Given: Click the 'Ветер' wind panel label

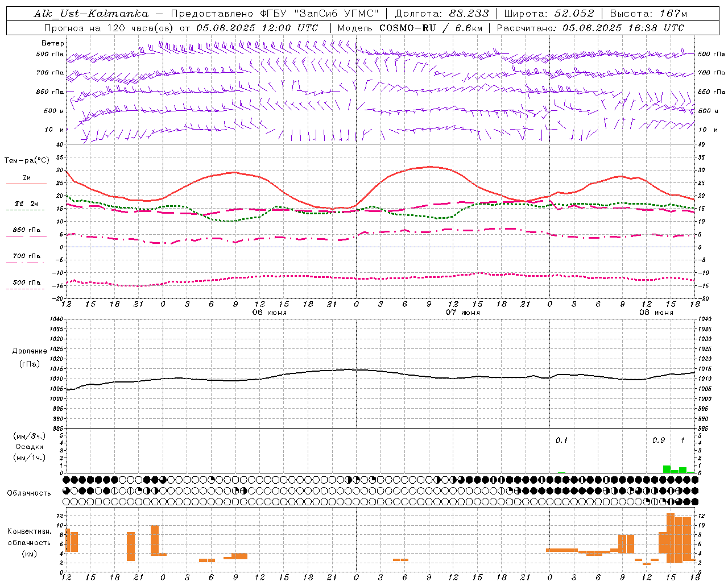Looking at the screenshot, I should (53, 43).
